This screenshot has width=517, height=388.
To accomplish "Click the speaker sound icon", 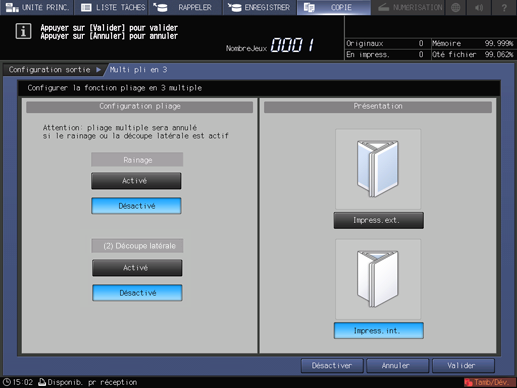I will click(479, 7).
